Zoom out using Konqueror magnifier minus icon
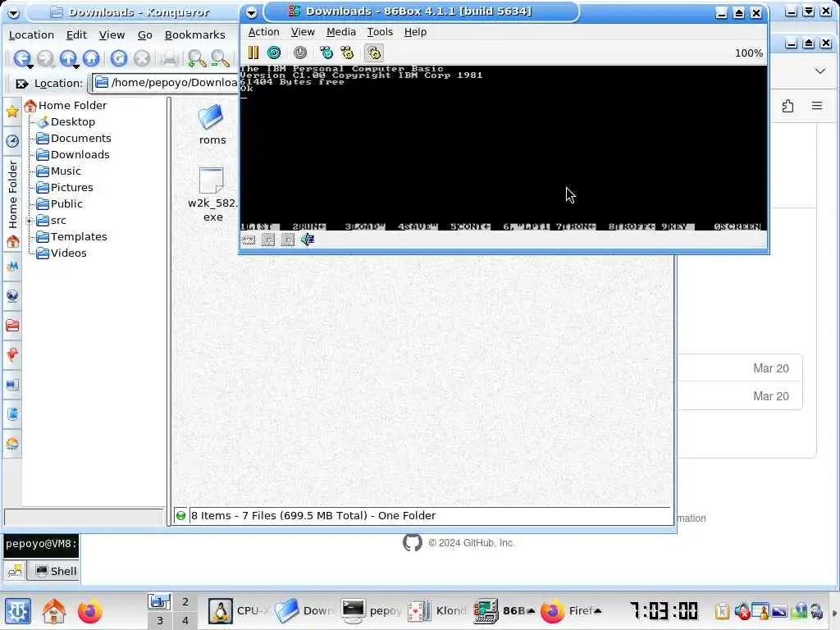 (x=220, y=58)
